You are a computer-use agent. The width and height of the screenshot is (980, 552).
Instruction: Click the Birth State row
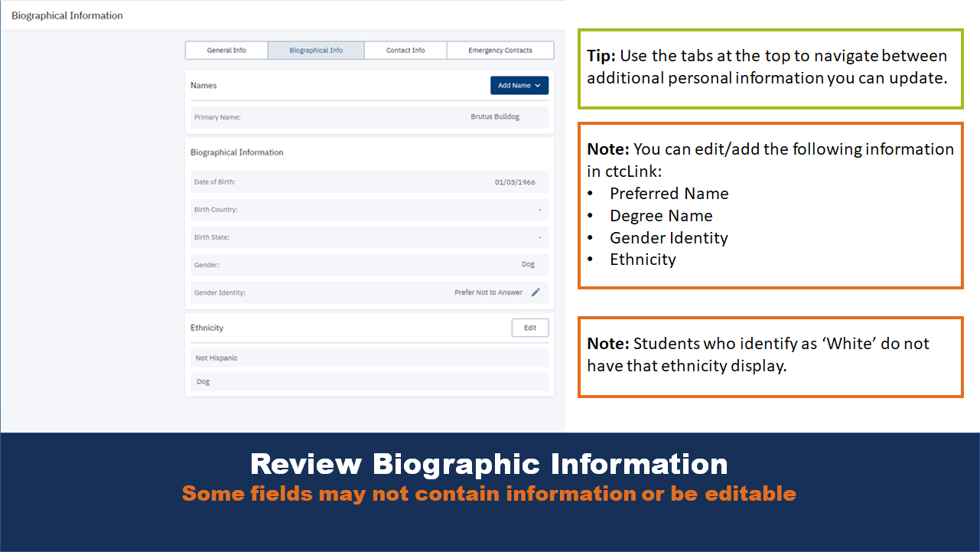point(369,237)
